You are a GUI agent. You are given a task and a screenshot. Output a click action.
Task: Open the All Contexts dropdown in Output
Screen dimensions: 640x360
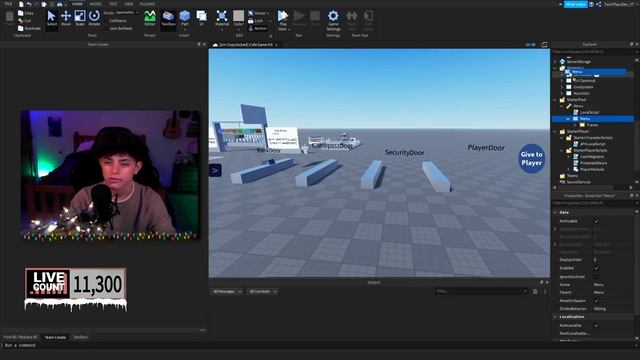262,291
